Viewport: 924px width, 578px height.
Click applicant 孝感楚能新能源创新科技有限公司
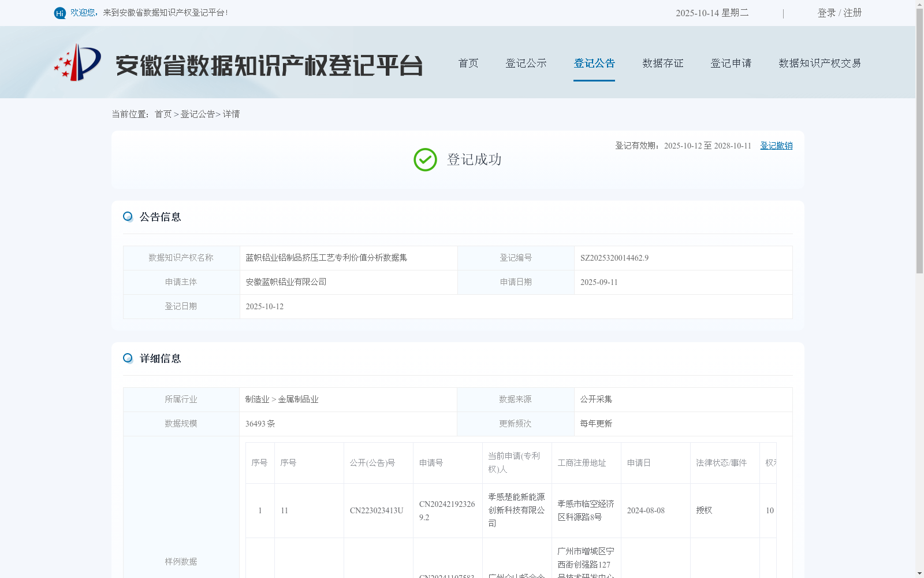click(x=516, y=510)
